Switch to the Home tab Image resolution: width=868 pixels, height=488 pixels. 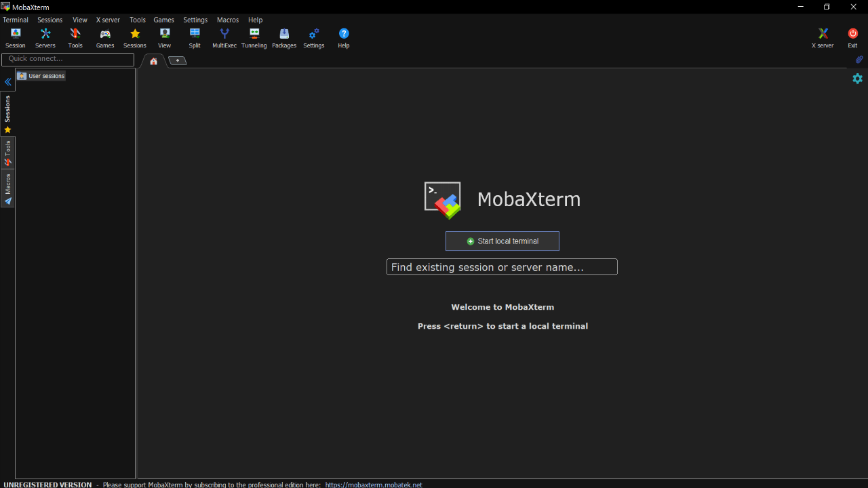click(x=154, y=61)
